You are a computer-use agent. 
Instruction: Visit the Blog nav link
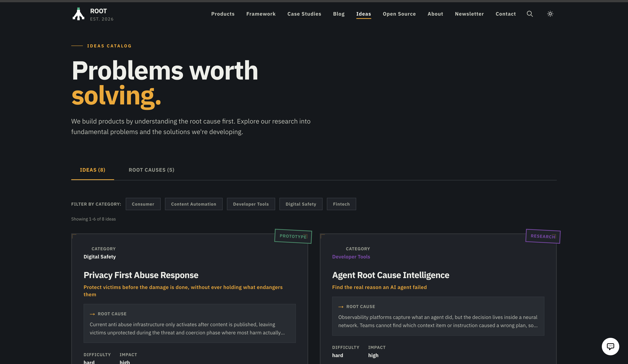pyautogui.click(x=339, y=14)
